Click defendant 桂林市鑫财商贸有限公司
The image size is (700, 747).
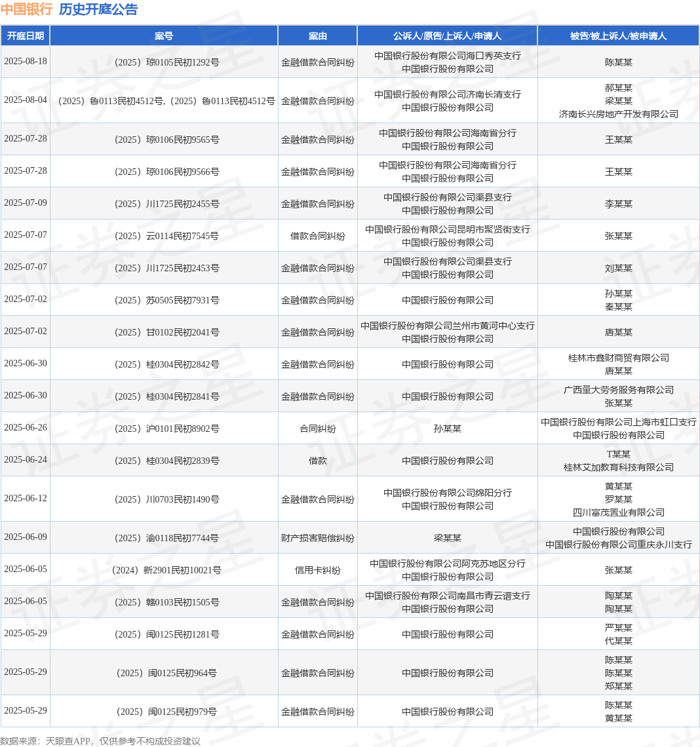point(619,358)
